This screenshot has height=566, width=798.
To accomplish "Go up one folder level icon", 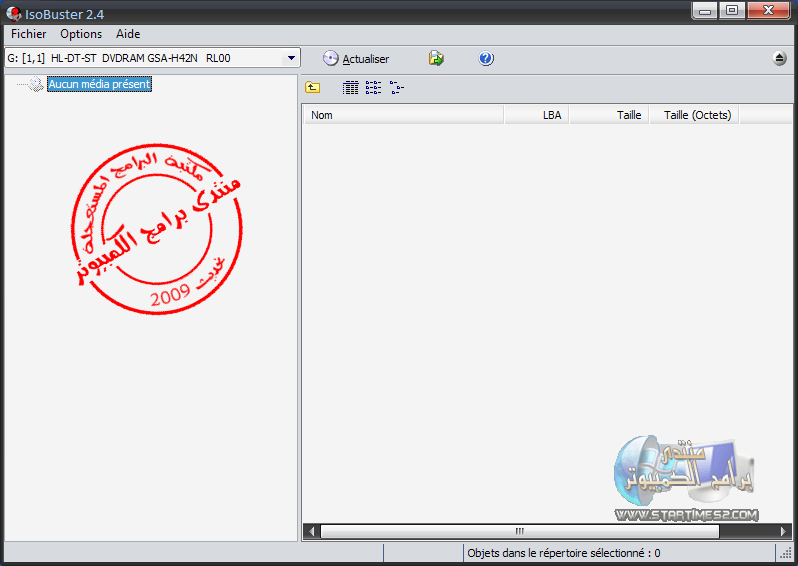I will (x=312, y=88).
